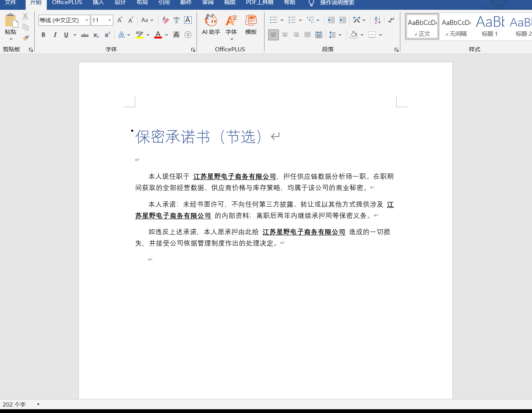
Task: Expand bullet library dropdown arrow
Action: [282, 20]
